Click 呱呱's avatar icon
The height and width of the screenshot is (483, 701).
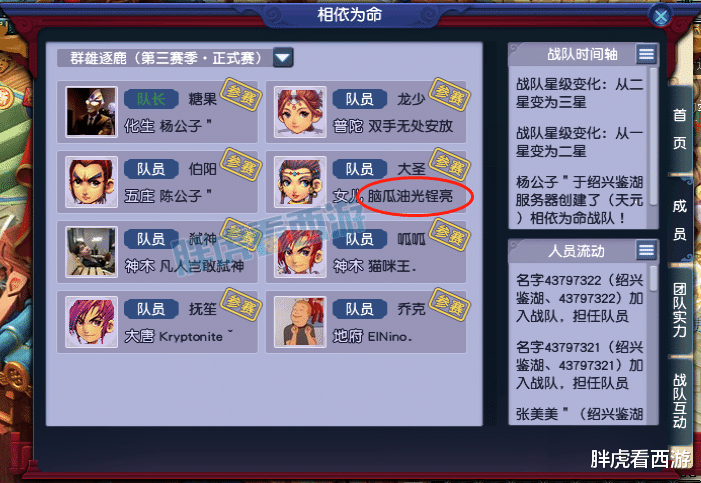coord(300,252)
